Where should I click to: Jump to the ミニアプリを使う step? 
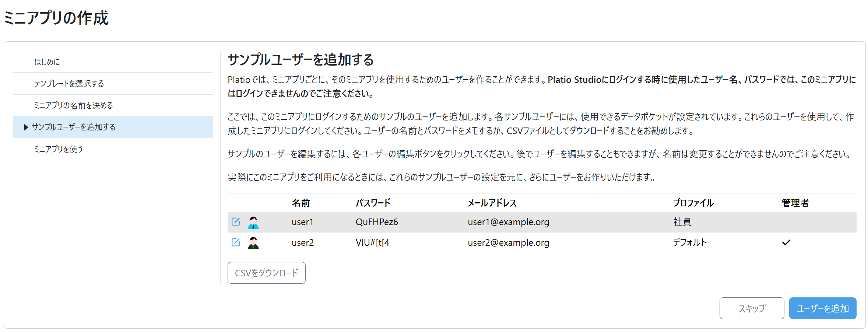coord(58,149)
